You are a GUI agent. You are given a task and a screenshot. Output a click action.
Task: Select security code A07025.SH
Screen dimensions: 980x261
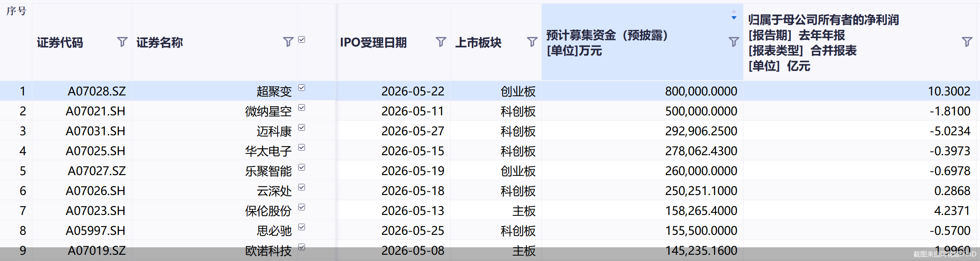95,151
